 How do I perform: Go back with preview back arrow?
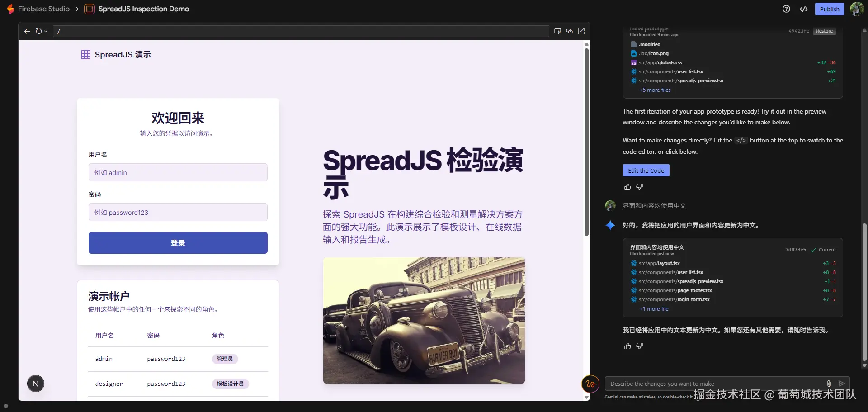point(27,31)
